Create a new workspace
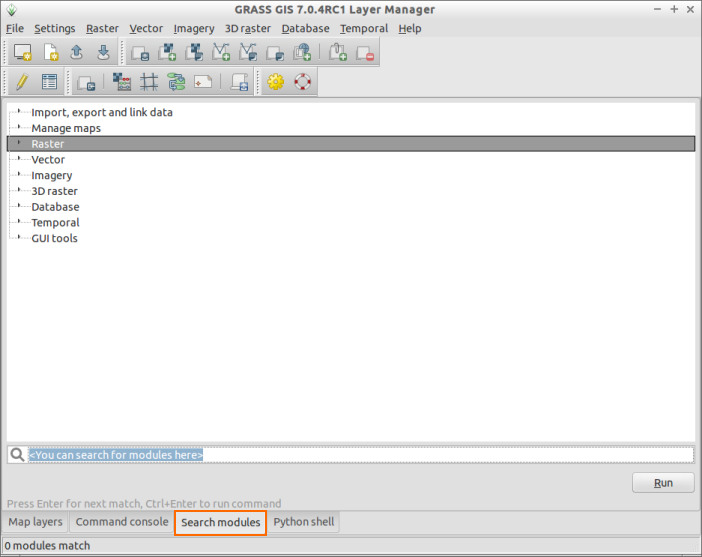 [51, 52]
